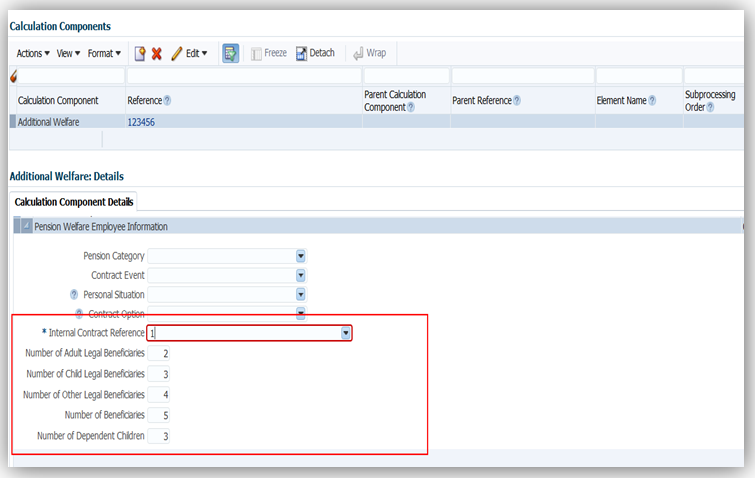Click the Parent Calculation Component help icon
The width and height of the screenshot is (755, 478).
[x=411, y=107]
